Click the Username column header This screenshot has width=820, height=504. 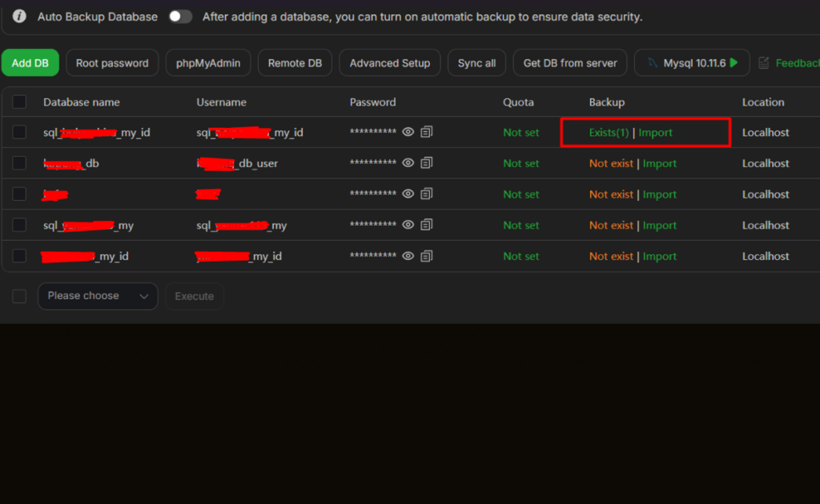[221, 102]
